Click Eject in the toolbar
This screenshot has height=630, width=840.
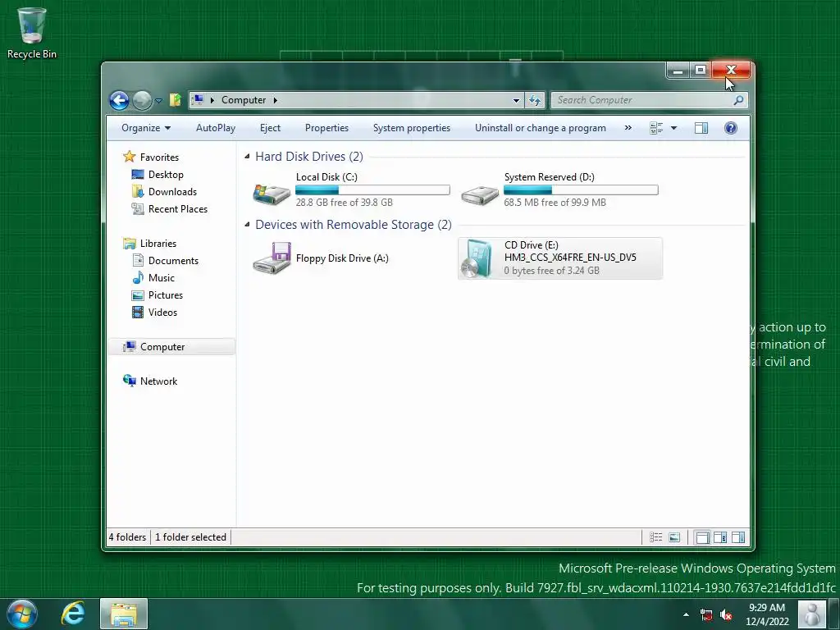tap(270, 128)
